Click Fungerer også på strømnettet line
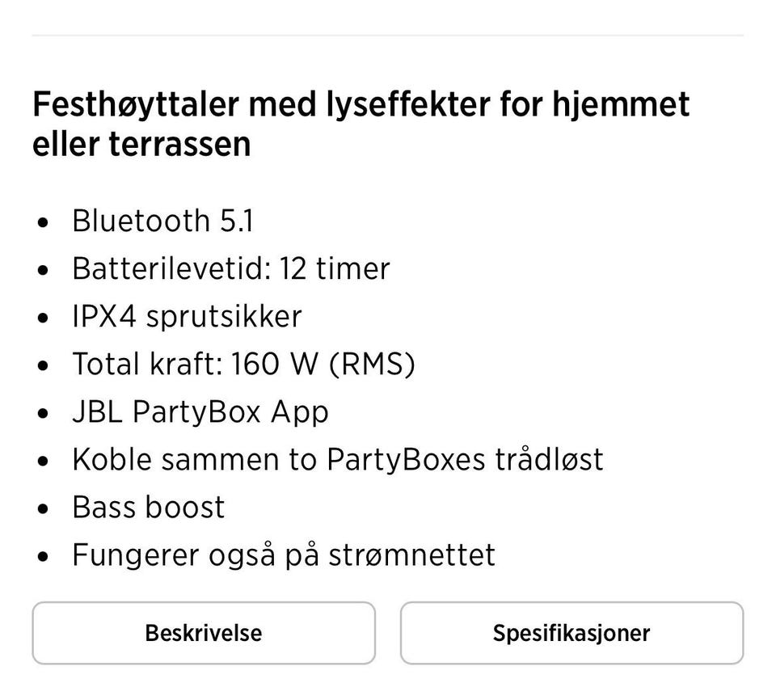The image size is (776, 700). tap(284, 555)
